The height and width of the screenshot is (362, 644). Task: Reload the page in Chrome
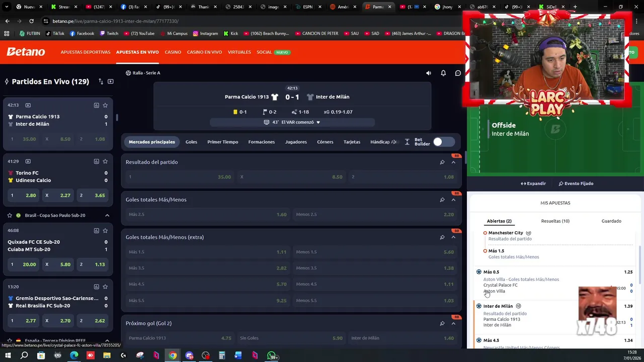pyautogui.click(x=31, y=21)
